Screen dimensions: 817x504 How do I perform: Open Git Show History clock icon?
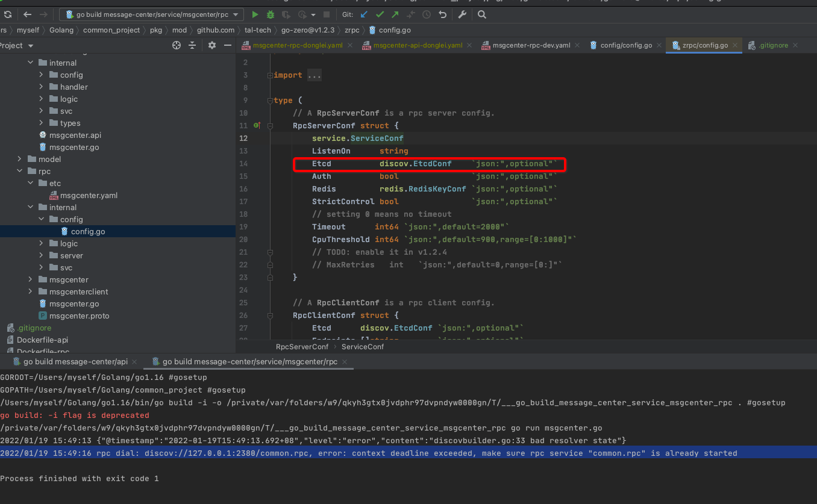point(427,14)
